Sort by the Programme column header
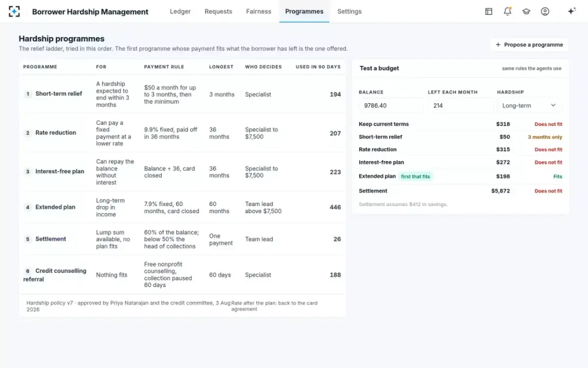Screen dimensions: 588x368 pos(40,67)
